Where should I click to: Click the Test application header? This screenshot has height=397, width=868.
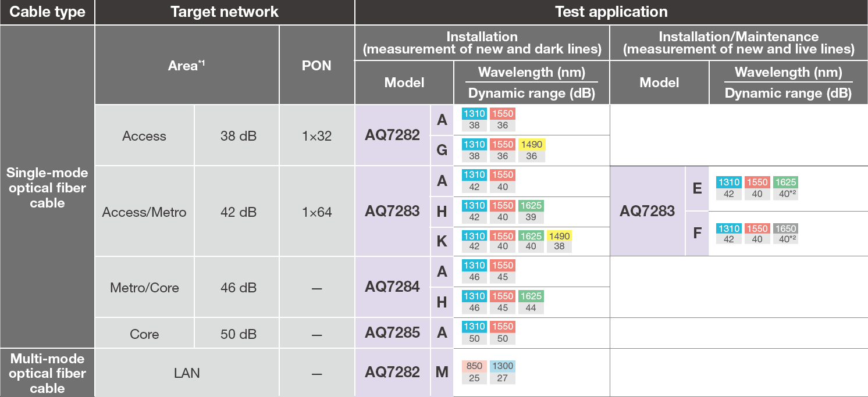(x=611, y=12)
